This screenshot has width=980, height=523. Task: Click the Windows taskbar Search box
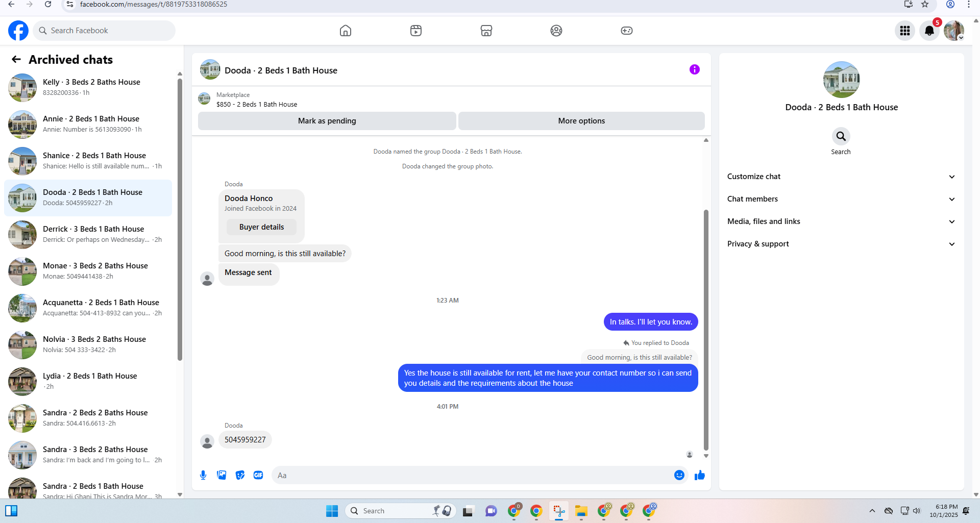tap(401, 511)
